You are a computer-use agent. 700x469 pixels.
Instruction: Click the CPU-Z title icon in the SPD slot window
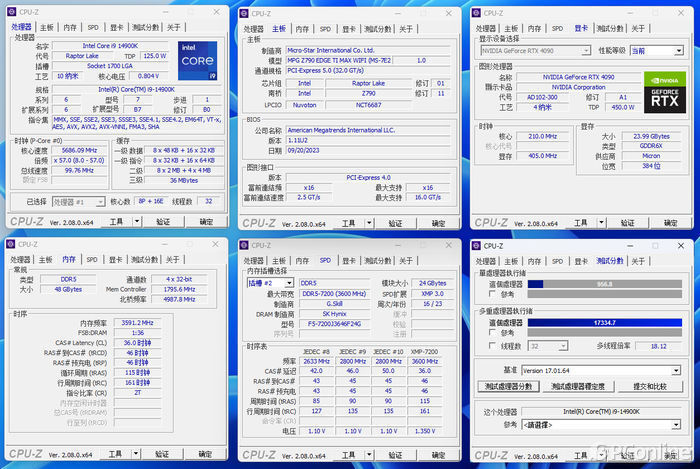coord(244,245)
